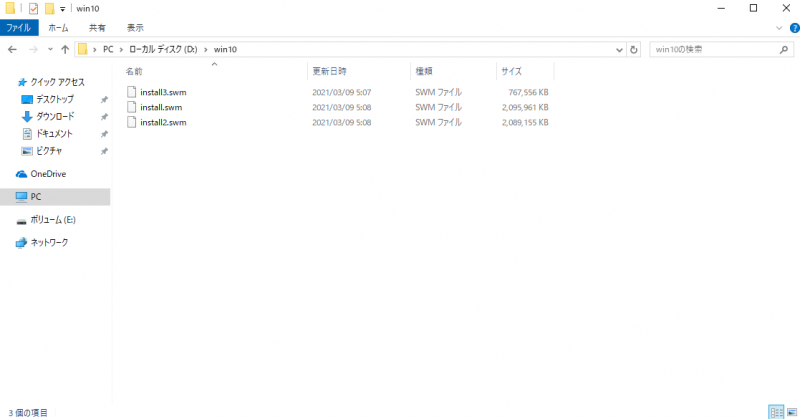The image size is (800, 419).
Task: Click the file icon of install.swm
Action: point(132,107)
